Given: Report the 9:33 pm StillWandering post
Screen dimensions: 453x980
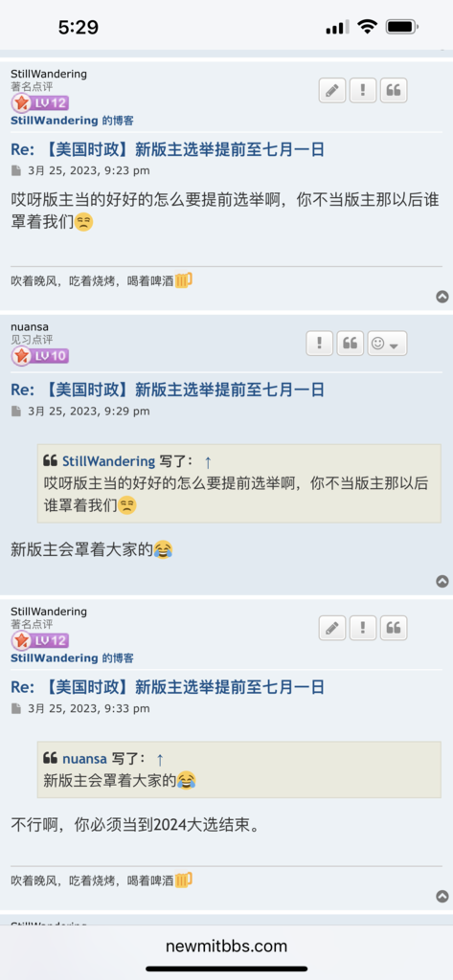Looking at the screenshot, I should [363, 628].
